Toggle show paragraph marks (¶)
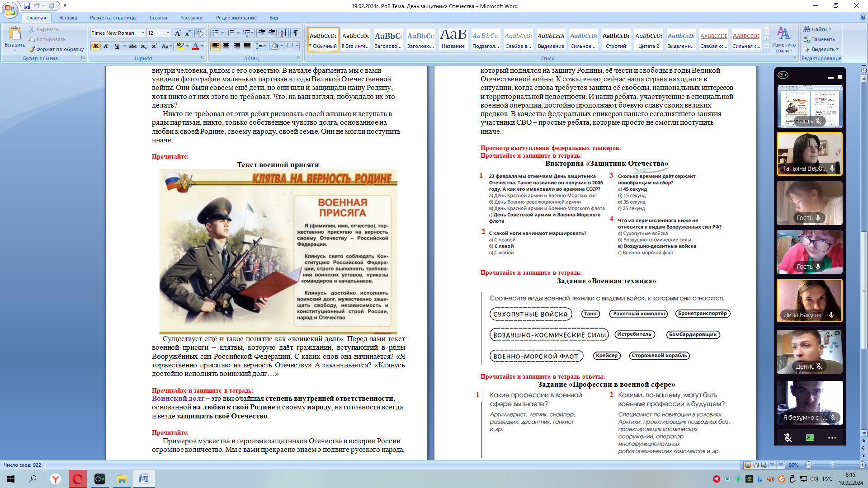The width and height of the screenshot is (868, 488). point(296,33)
